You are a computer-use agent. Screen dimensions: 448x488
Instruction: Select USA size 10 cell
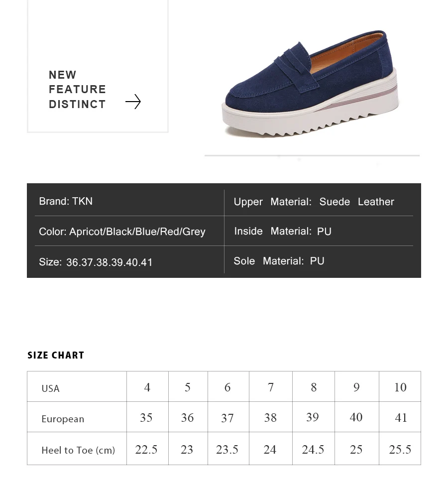pos(400,386)
